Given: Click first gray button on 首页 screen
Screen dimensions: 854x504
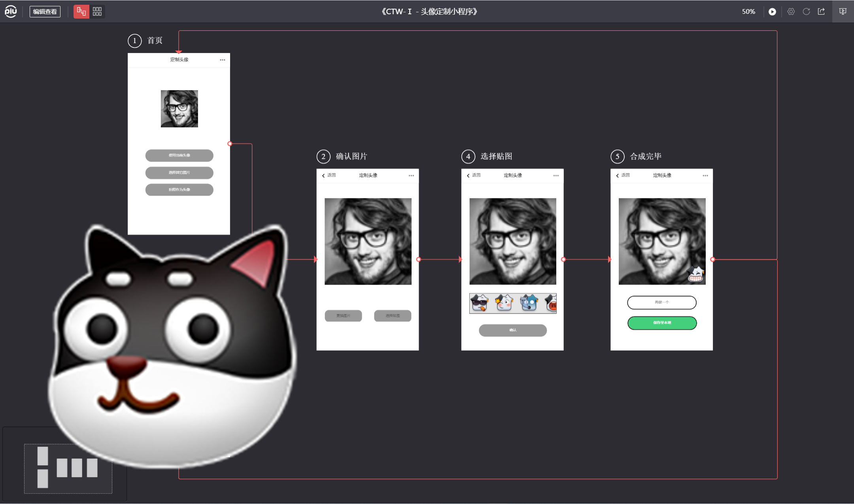Looking at the screenshot, I should tap(179, 155).
